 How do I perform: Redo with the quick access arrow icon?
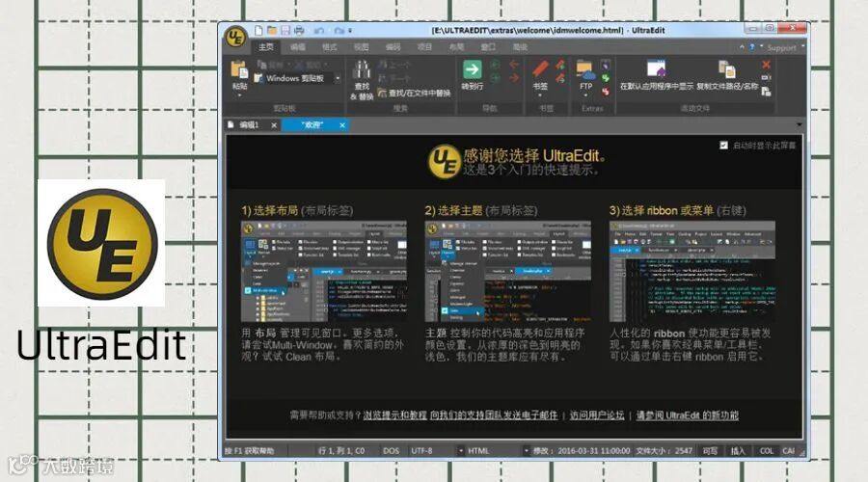pos(339,31)
